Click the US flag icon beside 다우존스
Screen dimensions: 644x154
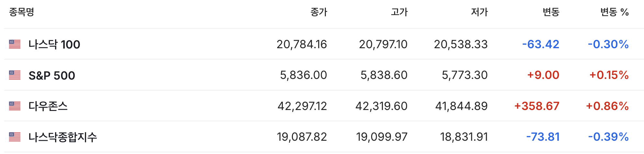15,106
